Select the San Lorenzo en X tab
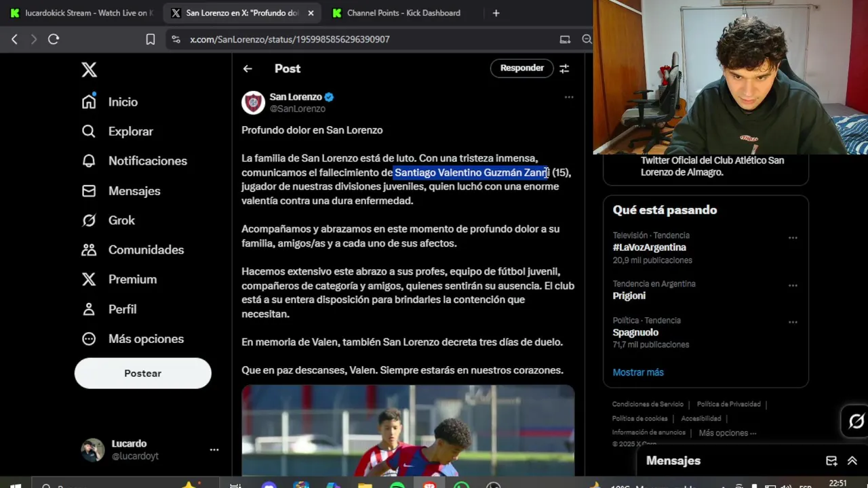868x488 pixels. point(242,13)
